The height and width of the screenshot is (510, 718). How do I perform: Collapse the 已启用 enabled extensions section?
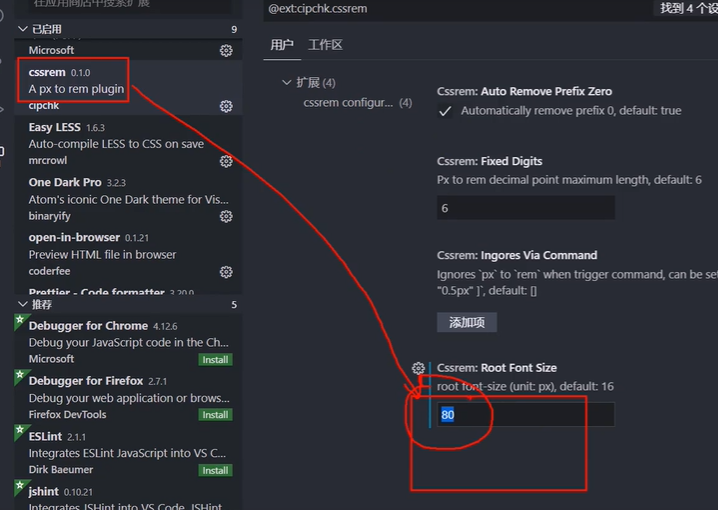pos(22,29)
